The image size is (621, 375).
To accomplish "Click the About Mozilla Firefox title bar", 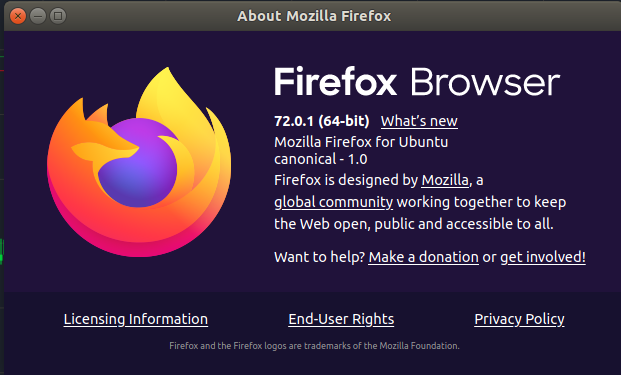I will pyautogui.click(x=314, y=16).
